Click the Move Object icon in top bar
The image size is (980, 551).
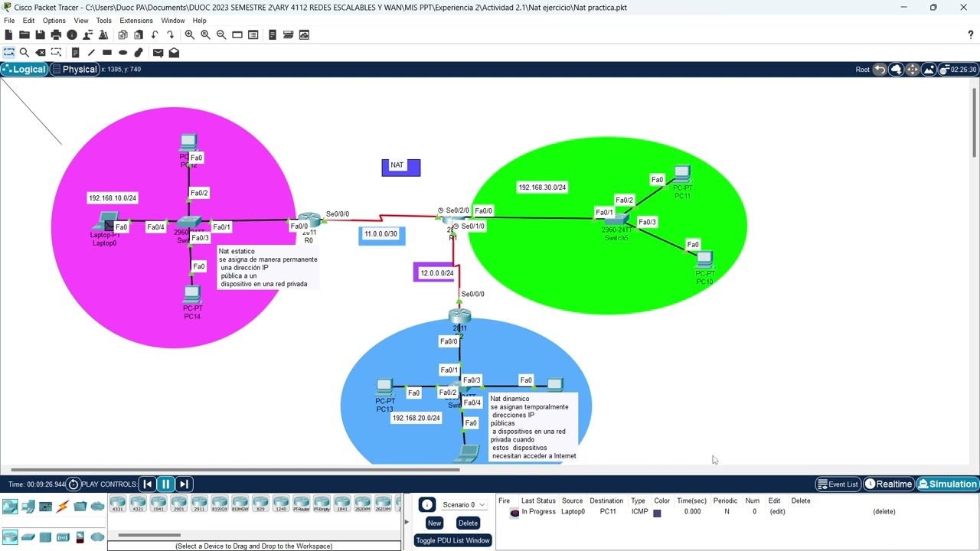[912, 70]
